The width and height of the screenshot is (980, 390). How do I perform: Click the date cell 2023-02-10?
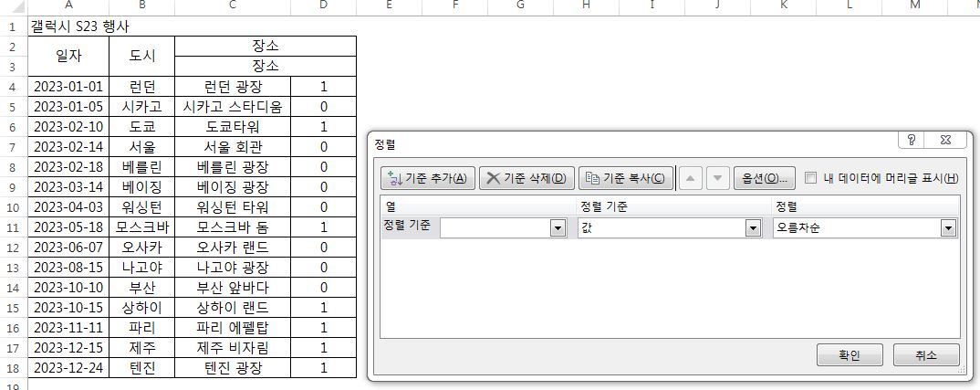coord(68,127)
